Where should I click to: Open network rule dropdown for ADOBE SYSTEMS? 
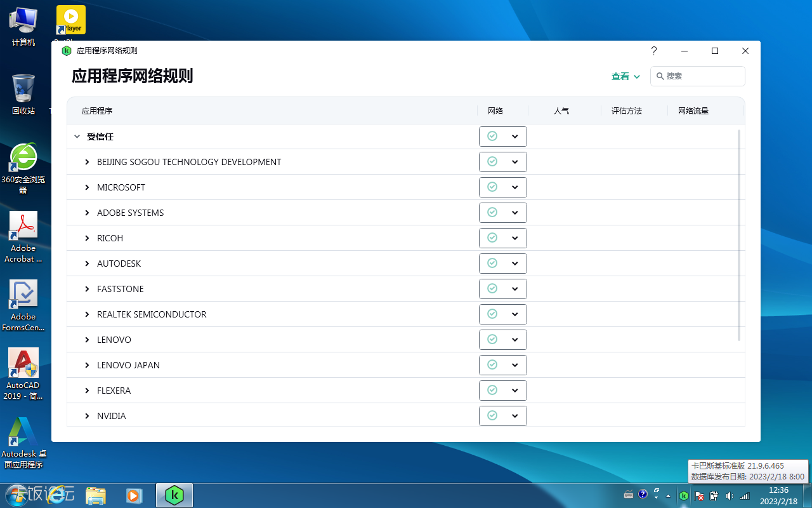coord(503,213)
